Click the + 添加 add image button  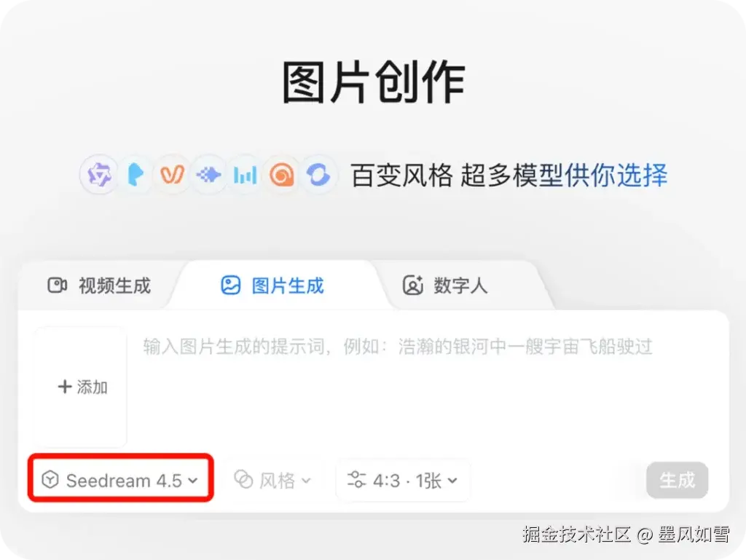point(81,387)
